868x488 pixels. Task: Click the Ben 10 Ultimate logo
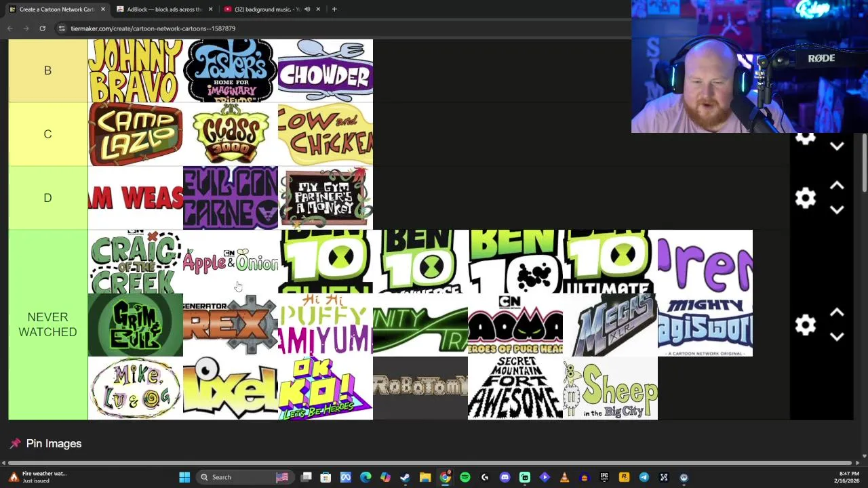point(610,262)
